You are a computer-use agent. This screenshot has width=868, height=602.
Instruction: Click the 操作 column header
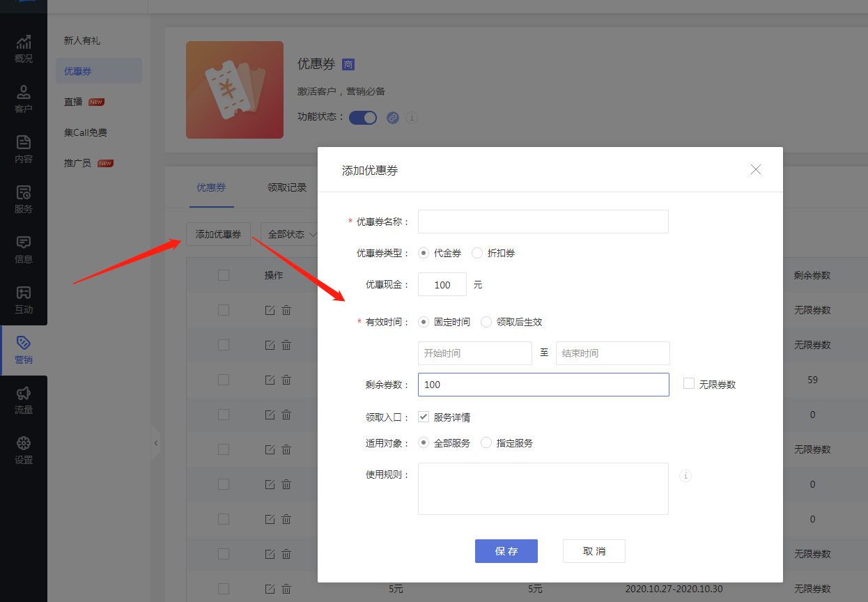coord(274,275)
